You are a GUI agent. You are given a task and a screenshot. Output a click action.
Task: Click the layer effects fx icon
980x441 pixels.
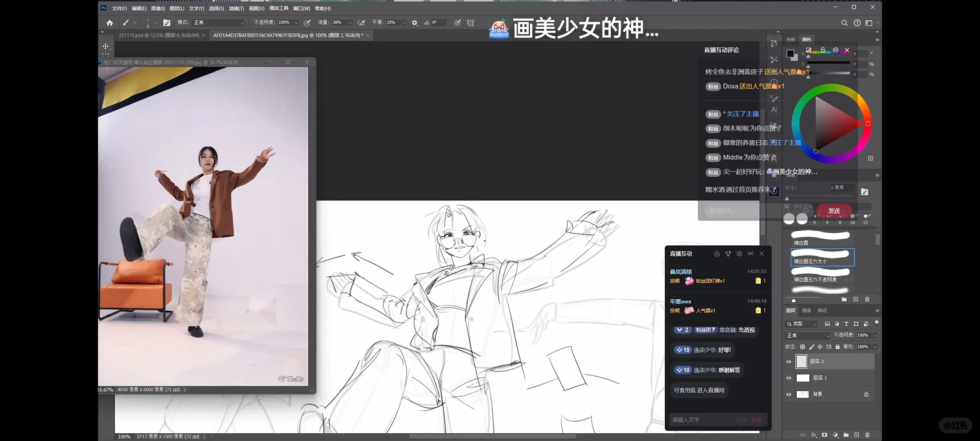point(813,435)
